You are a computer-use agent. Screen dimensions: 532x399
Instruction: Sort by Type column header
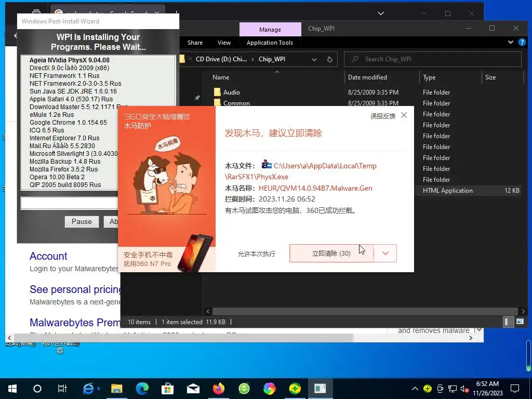[x=429, y=77]
